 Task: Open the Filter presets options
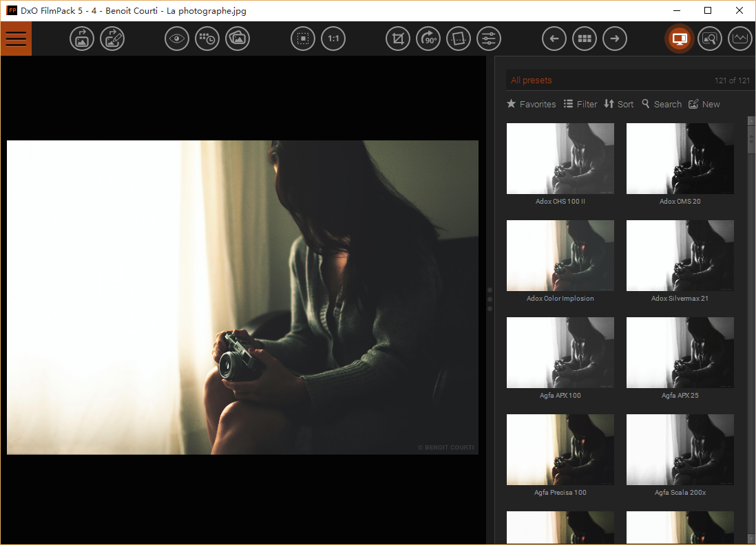[x=580, y=104]
